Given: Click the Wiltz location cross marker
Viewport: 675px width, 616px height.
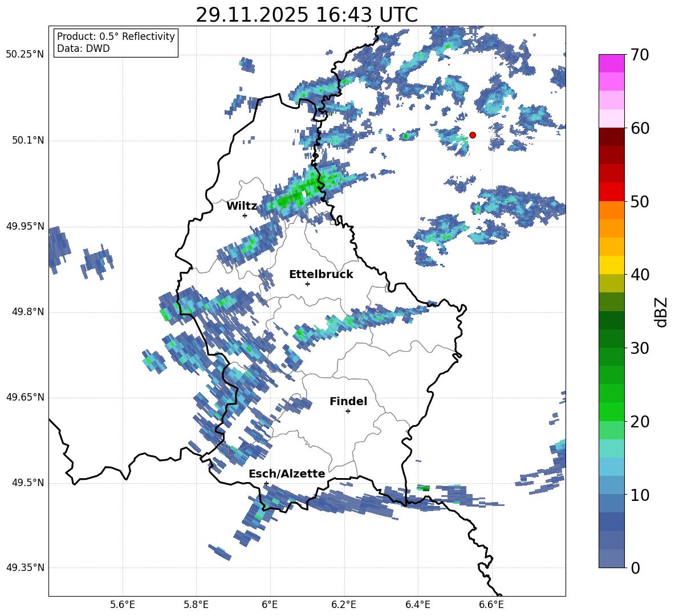Looking at the screenshot, I should pyautogui.click(x=245, y=215).
